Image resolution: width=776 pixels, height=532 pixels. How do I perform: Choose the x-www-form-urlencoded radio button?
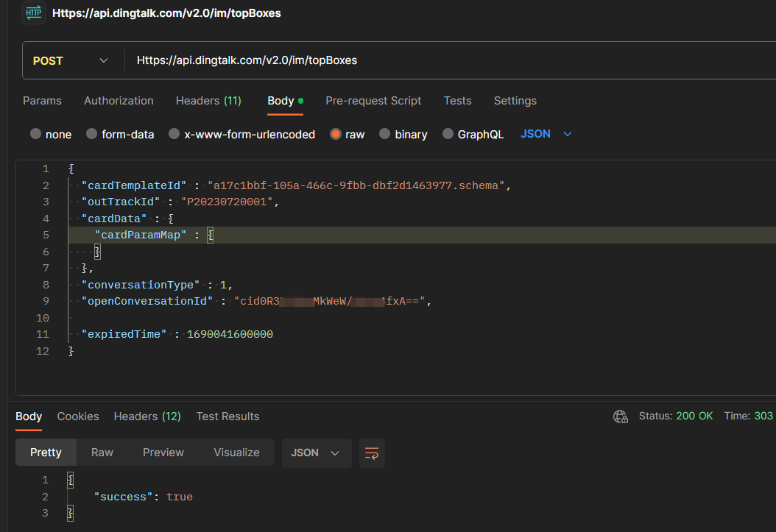[174, 134]
